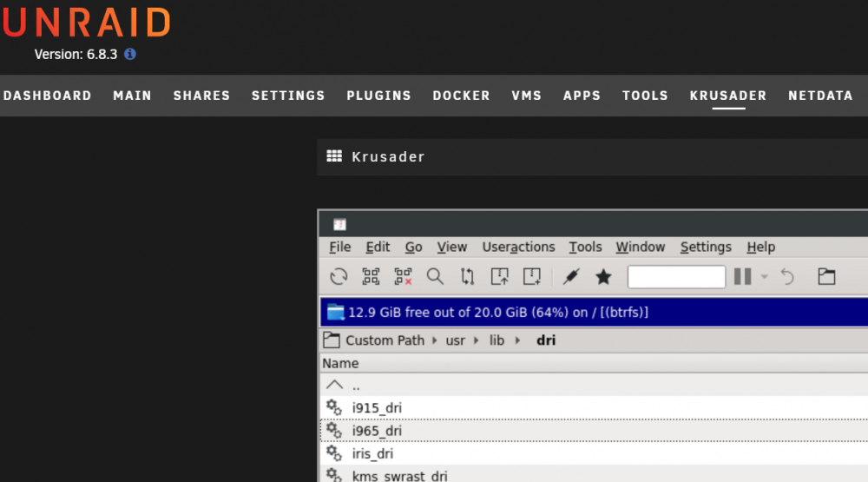Click the usr breadcrumb segment

pos(455,340)
